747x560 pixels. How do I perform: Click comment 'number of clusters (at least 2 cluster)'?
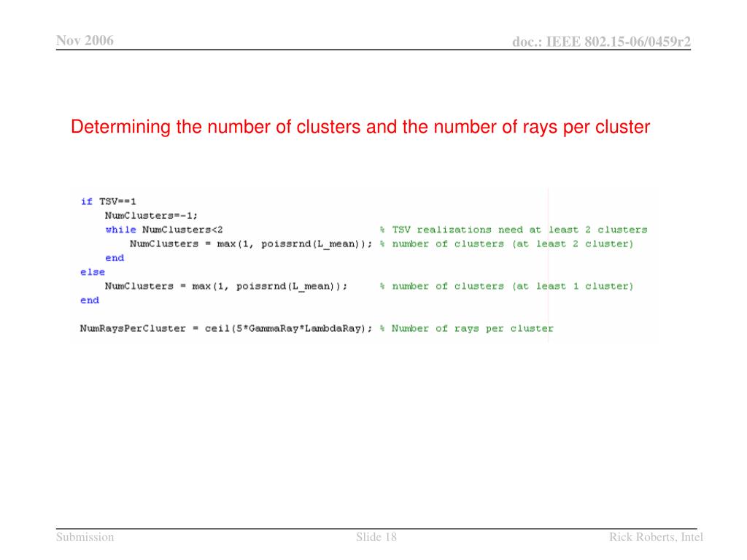click(x=506, y=244)
